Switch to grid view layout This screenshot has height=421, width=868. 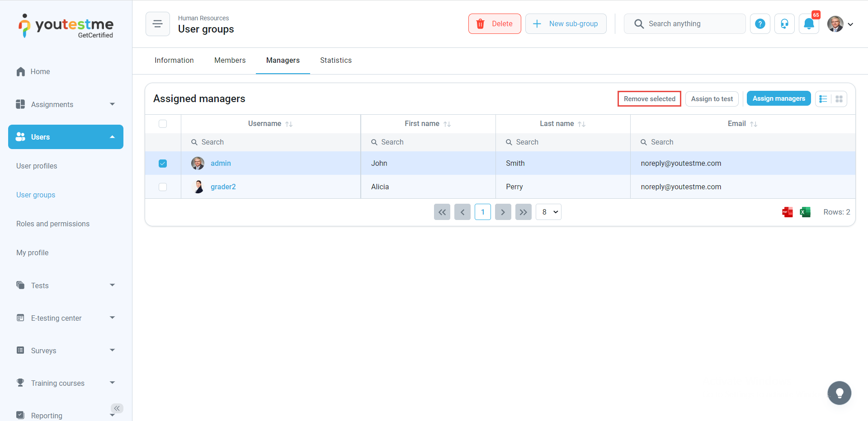coord(839,99)
